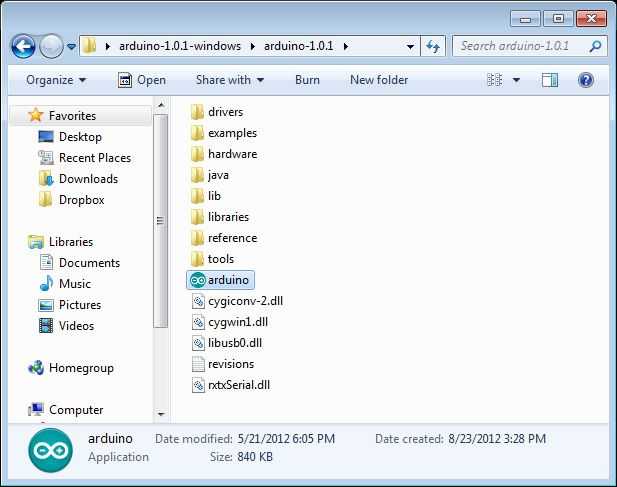The height and width of the screenshot is (487, 617).
Task: Click the Forward navigation arrow
Action: (x=52, y=46)
